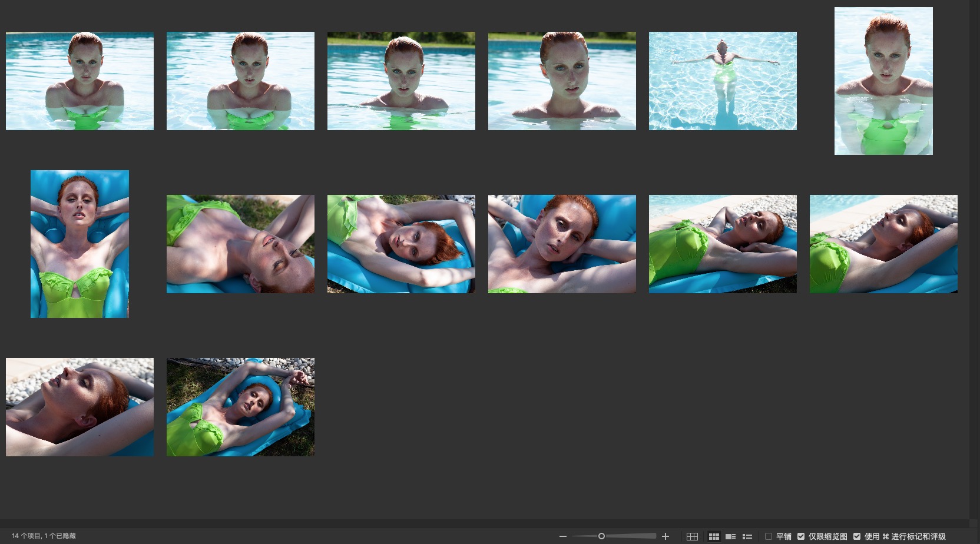The height and width of the screenshot is (544, 980).
Task: Select rightmost second-row thumbnail by pool edge
Action: click(x=883, y=244)
